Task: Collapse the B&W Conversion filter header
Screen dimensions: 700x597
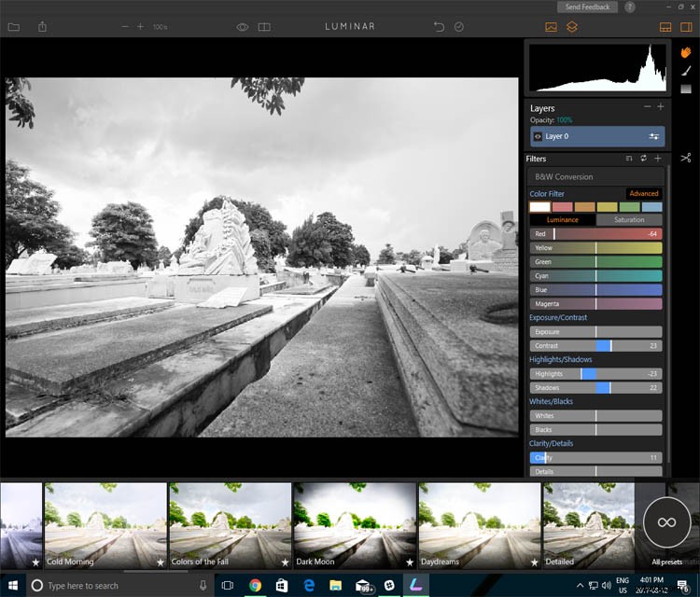Action: click(595, 176)
